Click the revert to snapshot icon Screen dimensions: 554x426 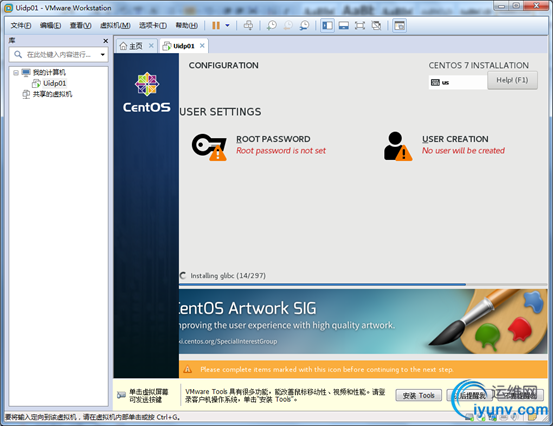(x=288, y=25)
